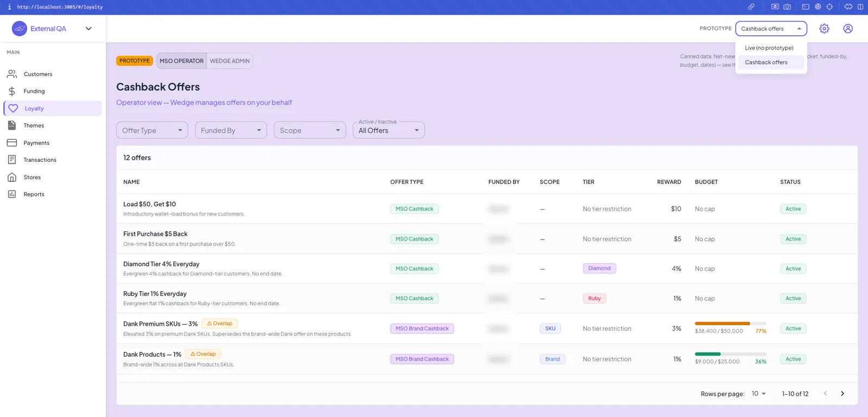This screenshot has height=417, width=868.
Task: Open the Themes sidebar item
Action: coord(53,125)
